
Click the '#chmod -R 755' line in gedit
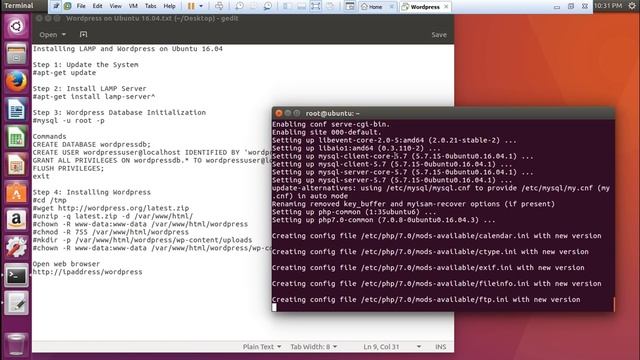pyautogui.click(x=111, y=232)
